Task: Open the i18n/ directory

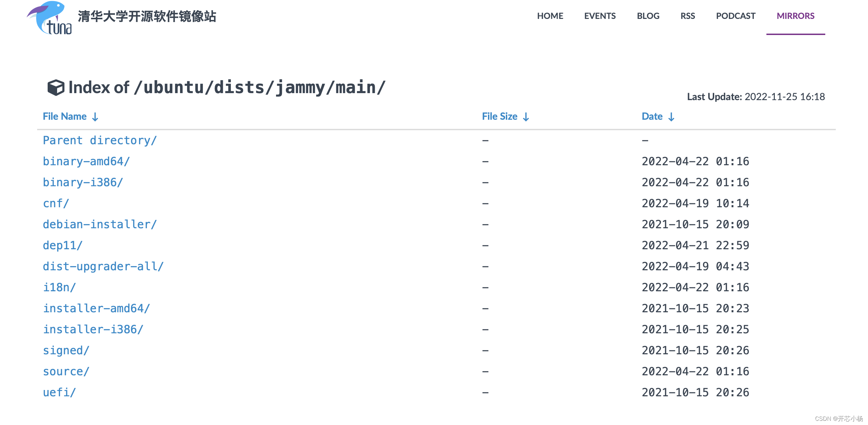Action: coord(59,287)
